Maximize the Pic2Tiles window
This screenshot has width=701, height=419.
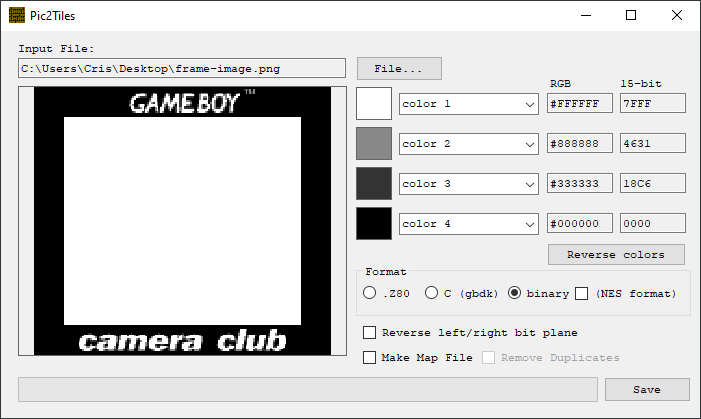click(631, 15)
